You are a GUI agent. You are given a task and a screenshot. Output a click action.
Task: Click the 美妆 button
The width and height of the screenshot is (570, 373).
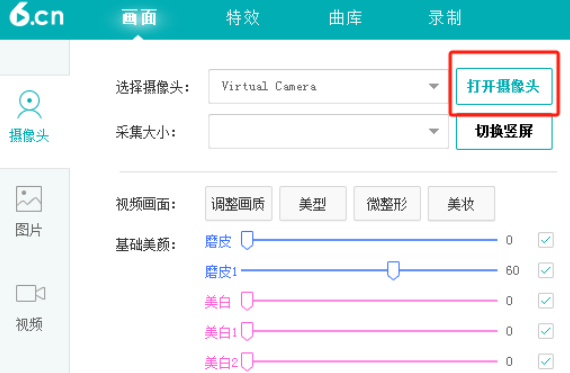pos(461,204)
